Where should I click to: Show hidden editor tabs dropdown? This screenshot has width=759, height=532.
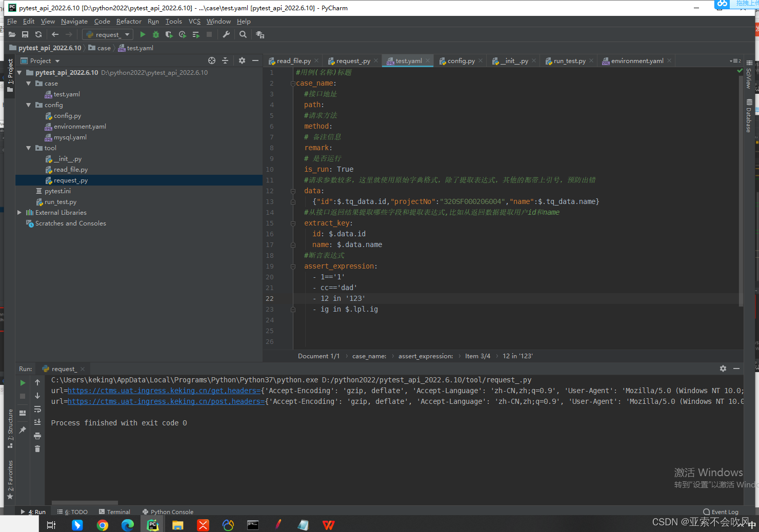pyautogui.click(x=735, y=61)
